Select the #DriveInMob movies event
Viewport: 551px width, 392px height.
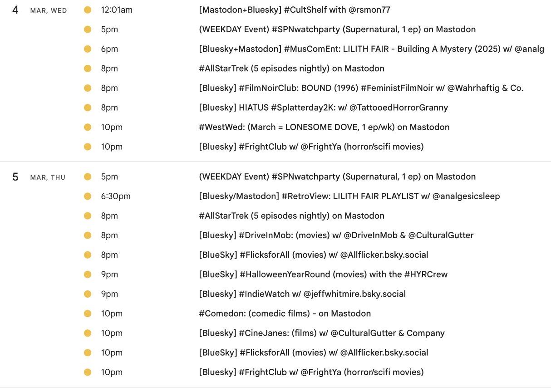tap(336, 235)
